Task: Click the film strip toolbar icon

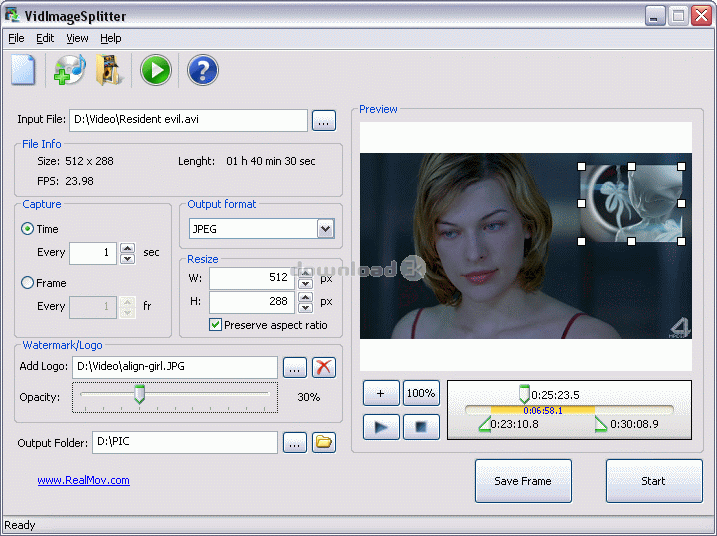Action: [110, 71]
